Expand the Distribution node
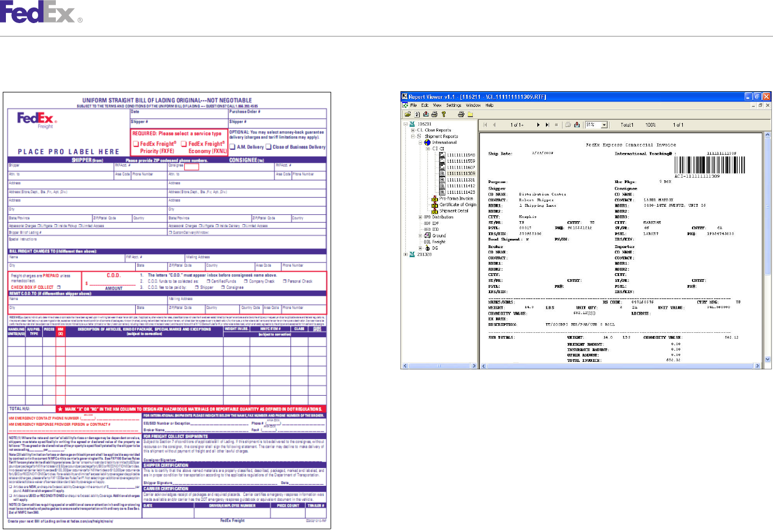 [420, 217]
